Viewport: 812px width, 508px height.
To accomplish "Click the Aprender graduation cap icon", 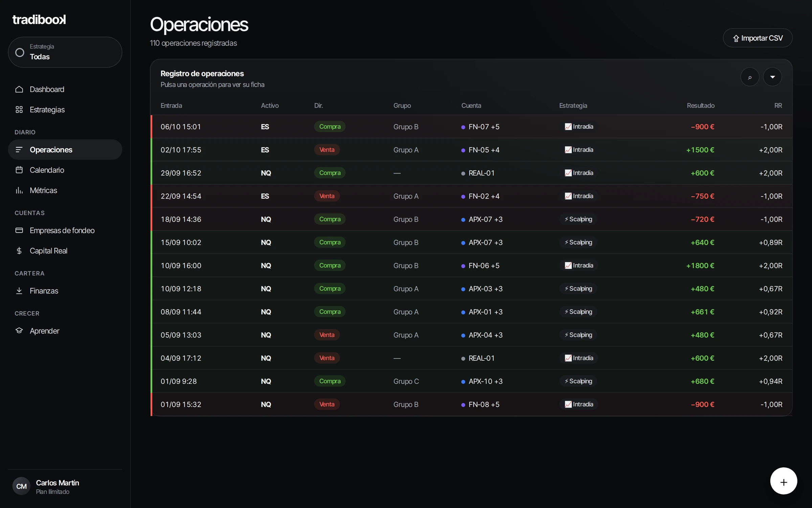I will point(19,331).
